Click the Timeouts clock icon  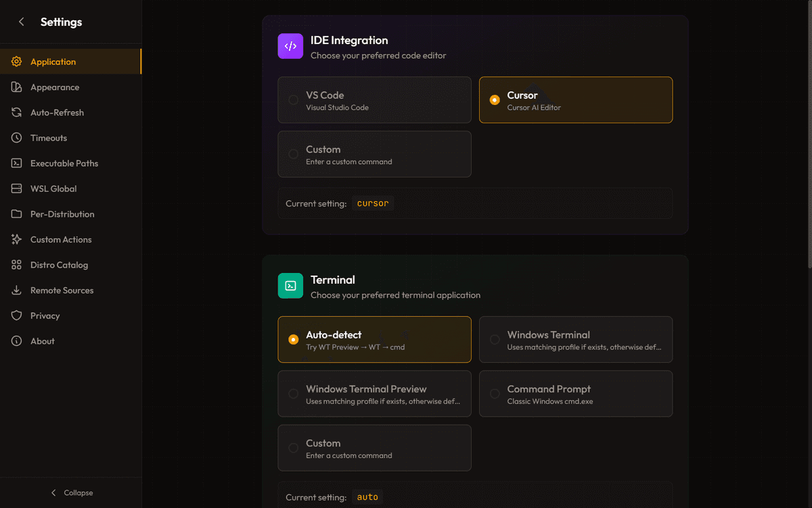16,137
